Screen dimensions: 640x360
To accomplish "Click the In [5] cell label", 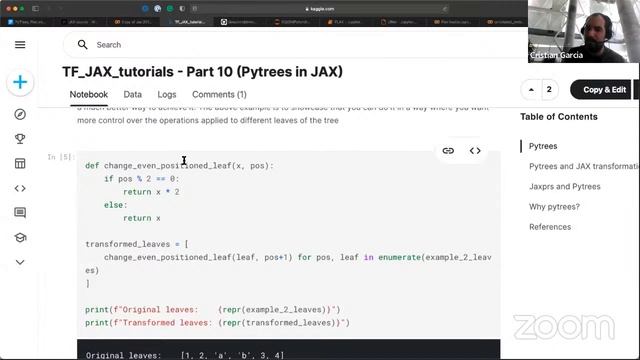I will (x=61, y=157).
